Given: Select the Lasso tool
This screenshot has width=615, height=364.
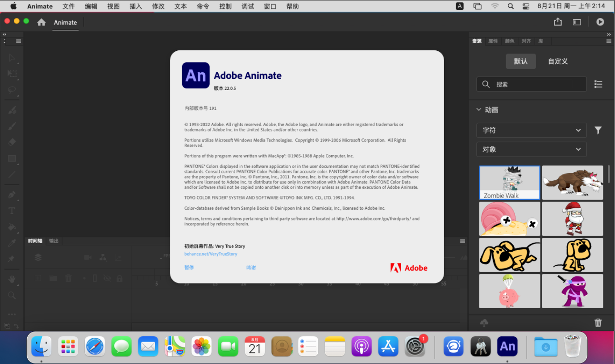Looking at the screenshot, I should pyautogui.click(x=12, y=90).
